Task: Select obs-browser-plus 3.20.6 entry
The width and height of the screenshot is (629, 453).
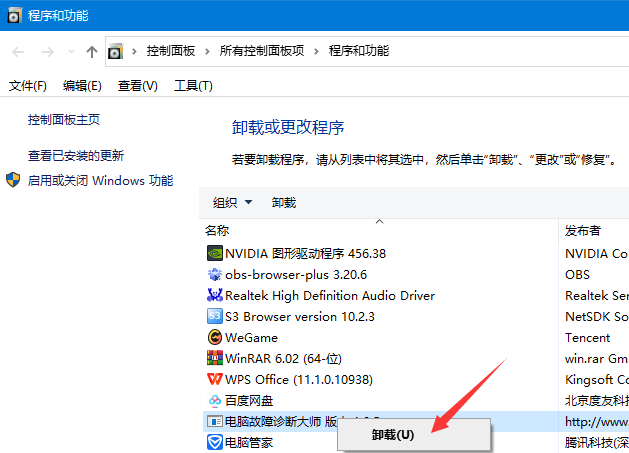Action: pyautogui.click(x=296, y=274)
